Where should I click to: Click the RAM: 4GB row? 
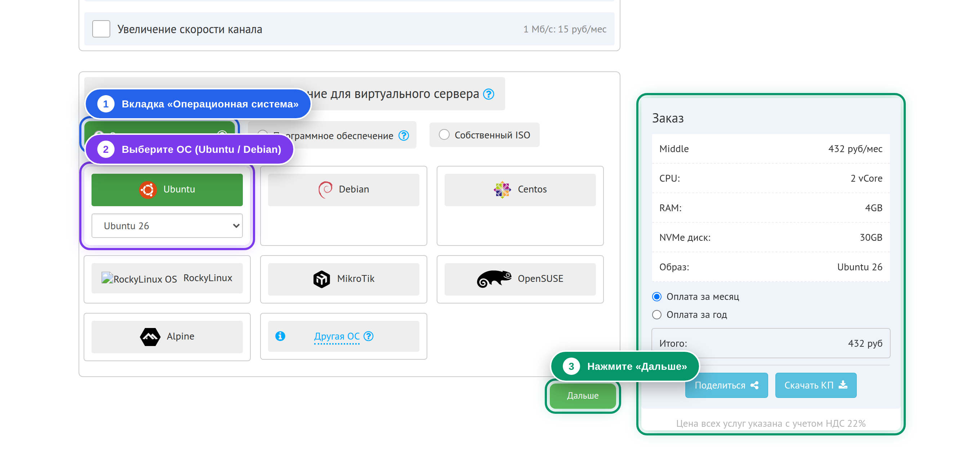click(771, 208)
